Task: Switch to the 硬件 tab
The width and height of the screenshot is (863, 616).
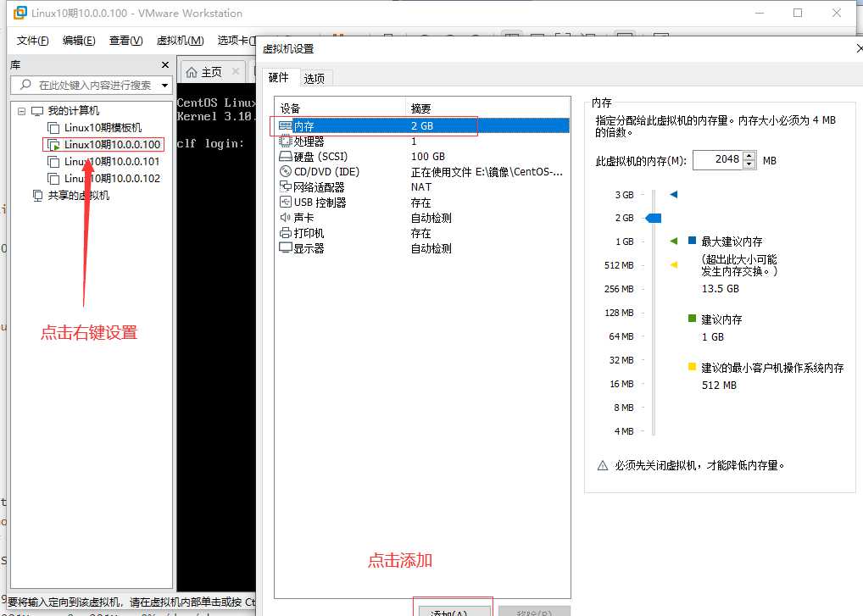Action: 279,78
